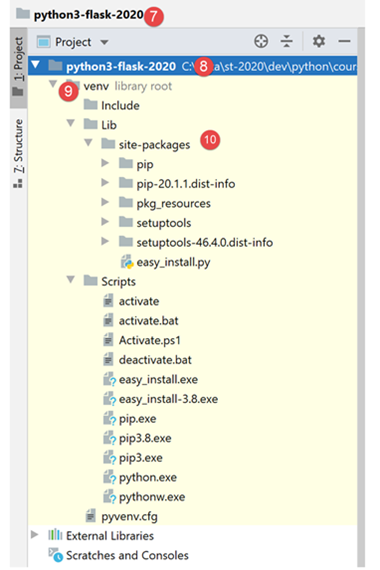Click the pip-20.1.1.dist-info folder icon
The height and width of the screenshot is (570, 380).
coord(126,183)
